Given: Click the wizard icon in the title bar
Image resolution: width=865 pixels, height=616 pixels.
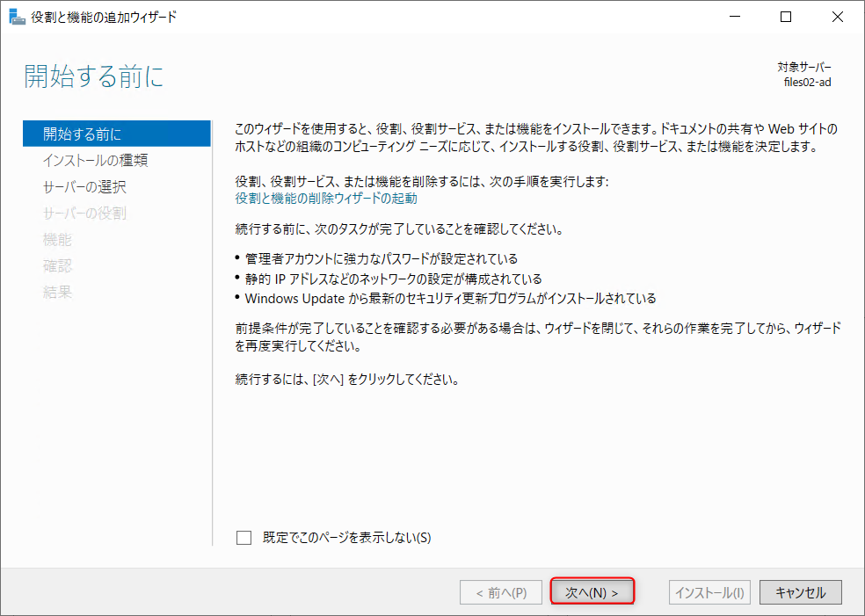Looking at the screenshot, I should click(17, 16).
